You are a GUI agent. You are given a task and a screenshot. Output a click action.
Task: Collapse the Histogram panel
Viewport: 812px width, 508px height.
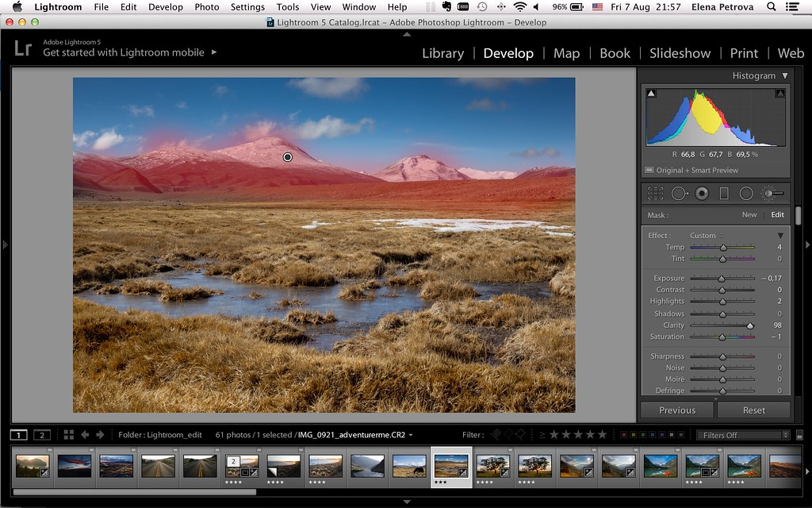click(x=785, y=76)
